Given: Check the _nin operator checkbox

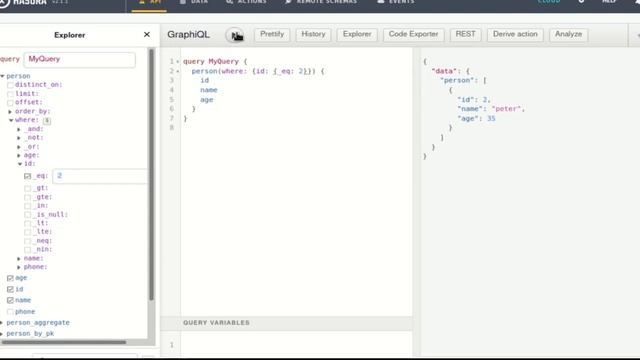Looking at the screenshot, I should coord(27,250).
